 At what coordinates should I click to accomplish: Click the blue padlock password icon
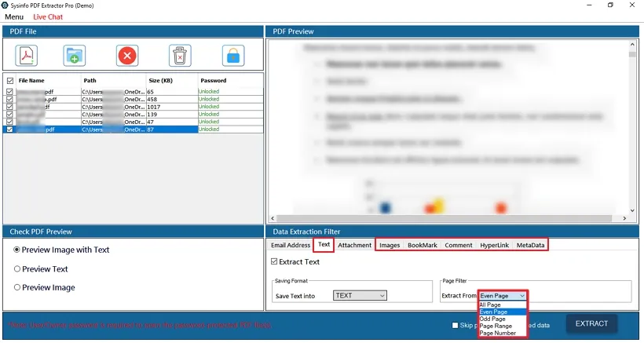point(233,56)
